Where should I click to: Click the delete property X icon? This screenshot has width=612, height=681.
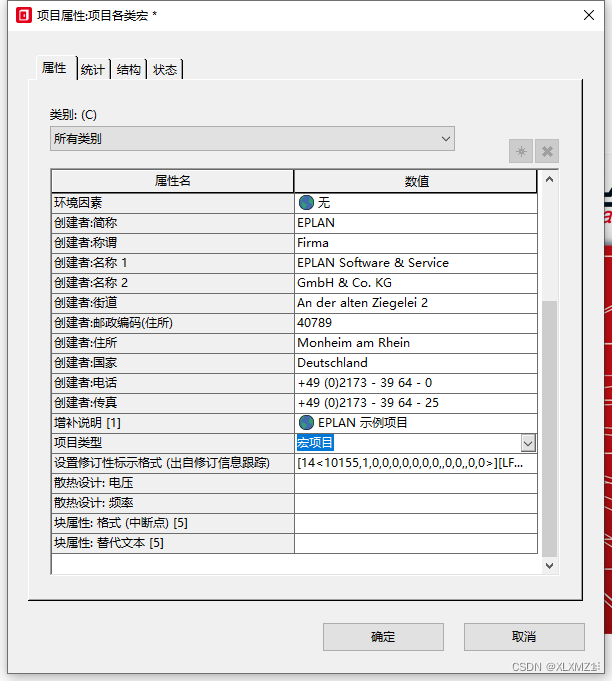coord(547,151)
